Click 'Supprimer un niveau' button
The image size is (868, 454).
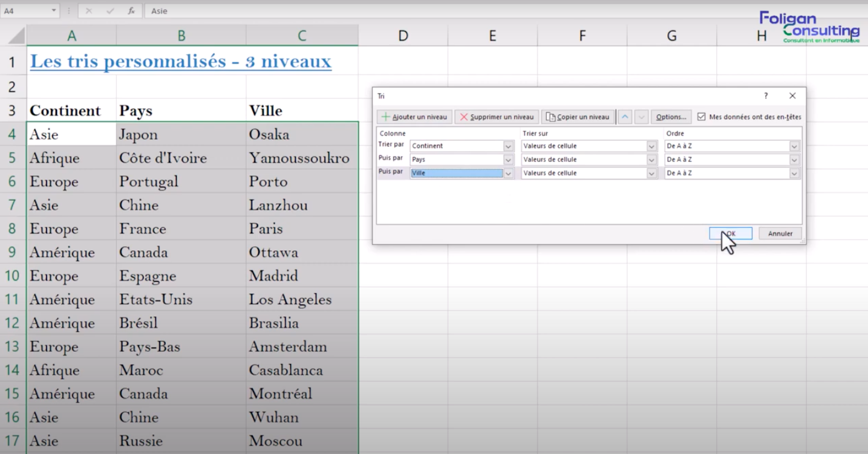pyautogui.click(x=497, y=117)
